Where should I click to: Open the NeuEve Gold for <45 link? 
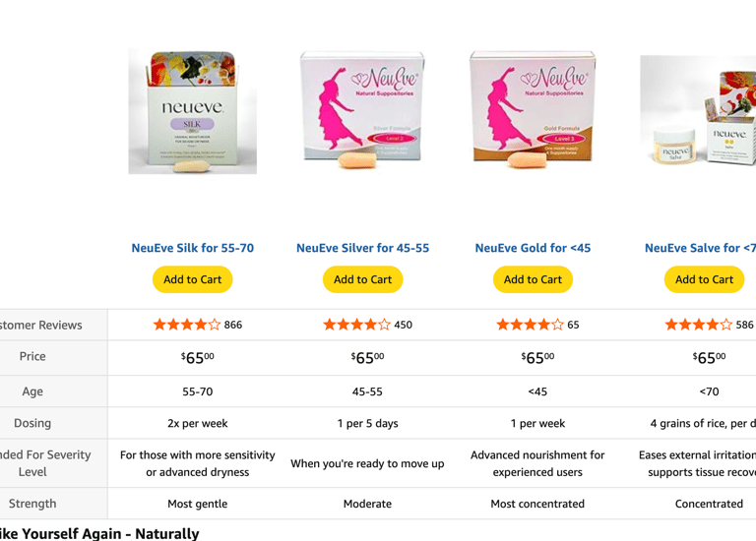(x=533, y=248)
